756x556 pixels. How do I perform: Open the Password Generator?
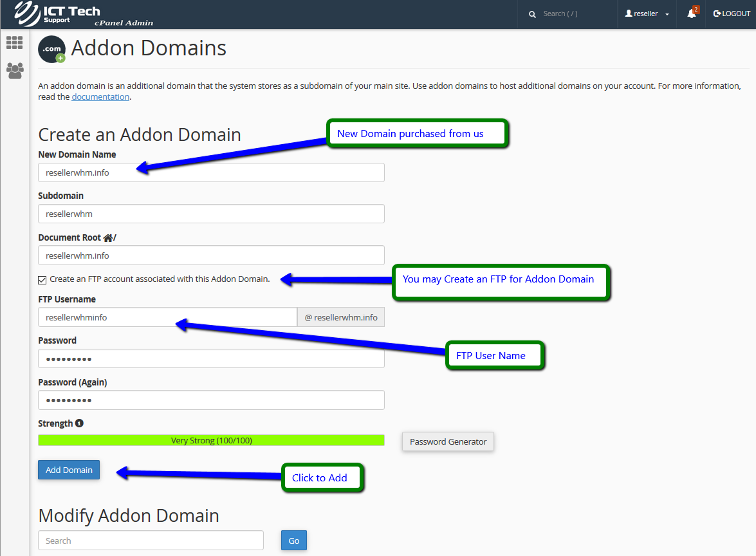[x=448, y=441]
